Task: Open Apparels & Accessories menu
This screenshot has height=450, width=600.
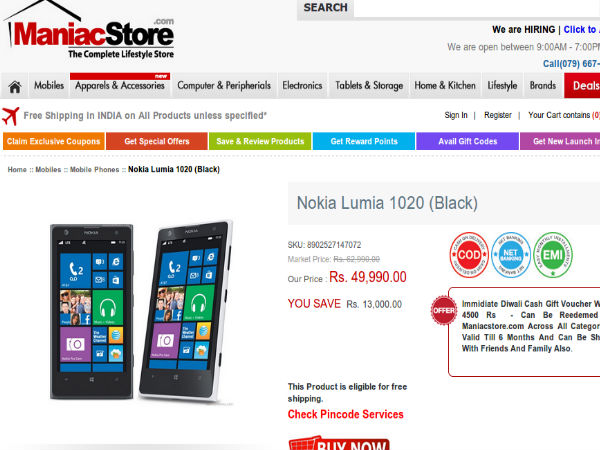Action: 120,86
